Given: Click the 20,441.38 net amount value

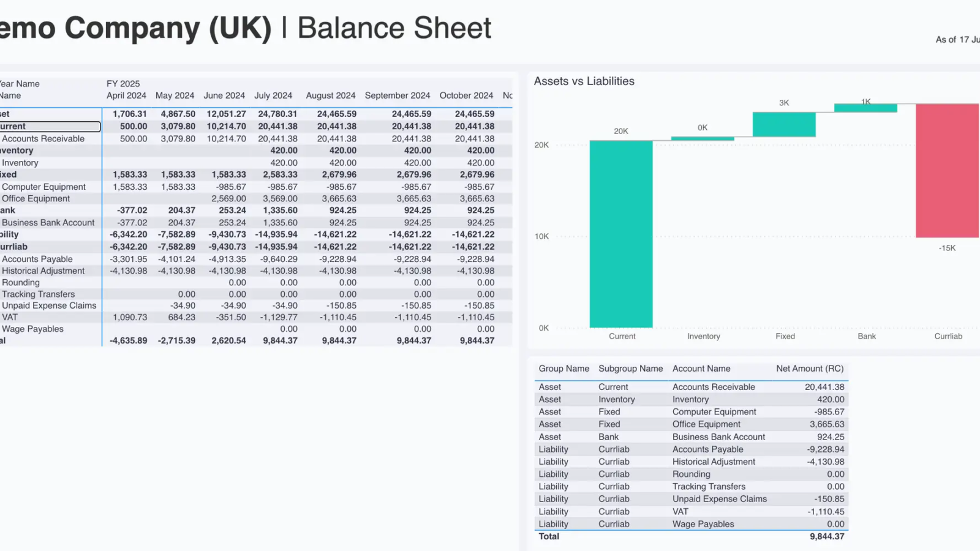Looking at the screenshot, I should pyautogui.click(x=824, y=387).
